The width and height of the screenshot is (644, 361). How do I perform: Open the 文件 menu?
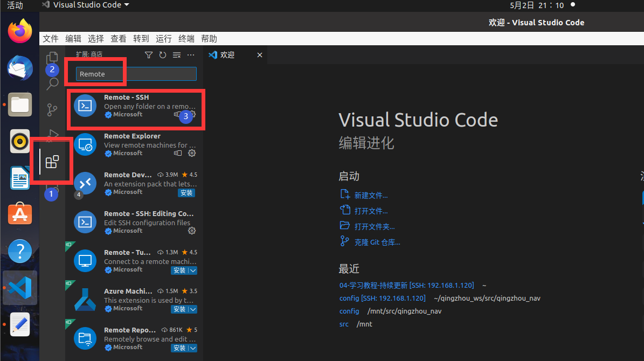[51, 39]
